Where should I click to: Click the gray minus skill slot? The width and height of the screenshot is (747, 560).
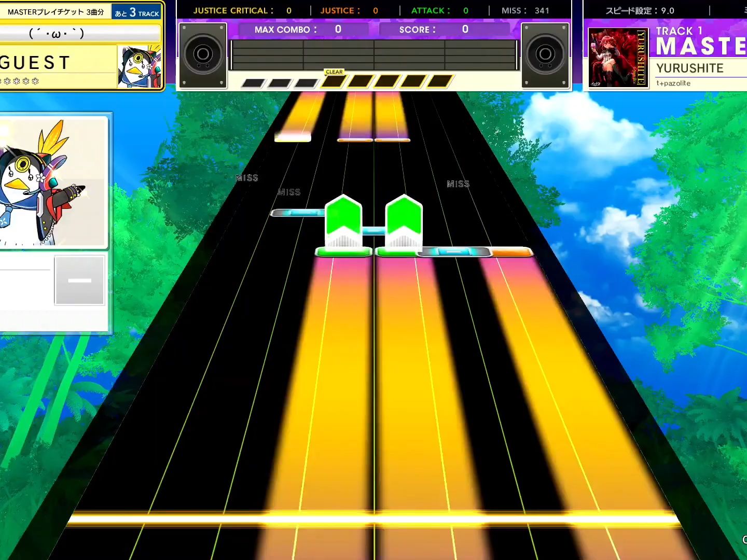[80, 280]
